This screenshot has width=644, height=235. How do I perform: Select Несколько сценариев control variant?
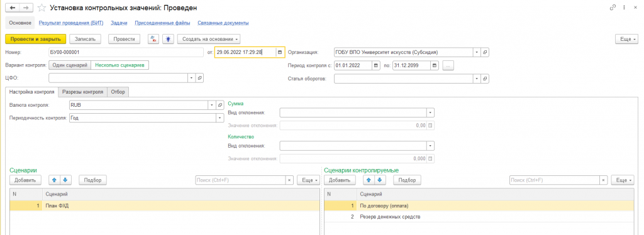tap(119, 65)
